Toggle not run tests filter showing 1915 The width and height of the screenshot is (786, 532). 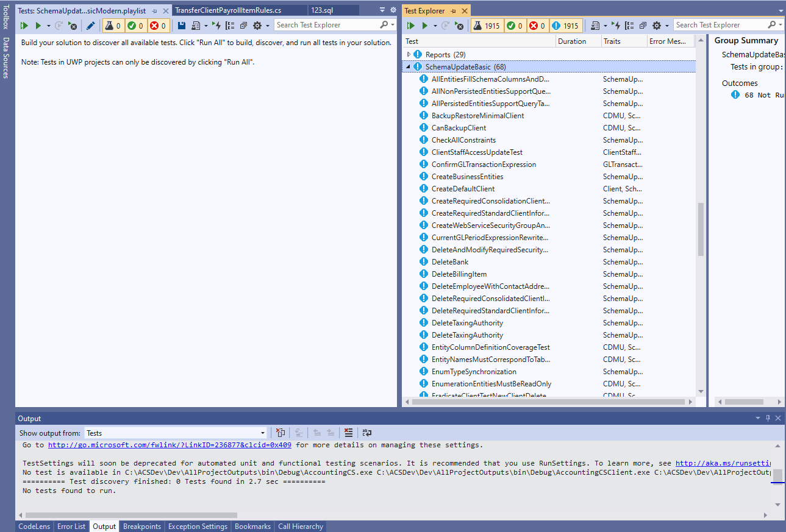565,26
